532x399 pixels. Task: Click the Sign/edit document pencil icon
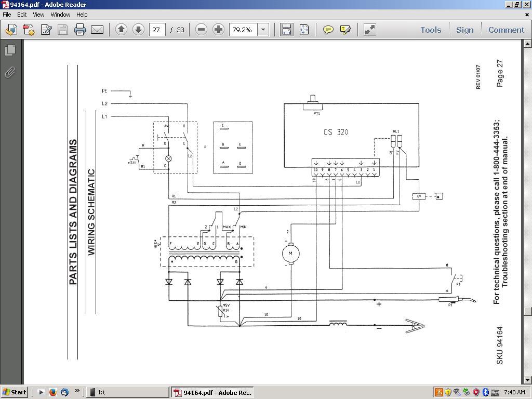coord(46,30)
